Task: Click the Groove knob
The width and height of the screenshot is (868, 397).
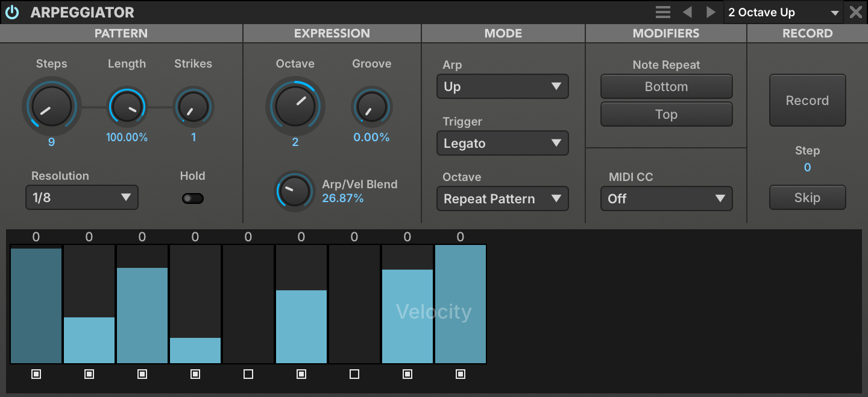Action: [x=371, y=107]
